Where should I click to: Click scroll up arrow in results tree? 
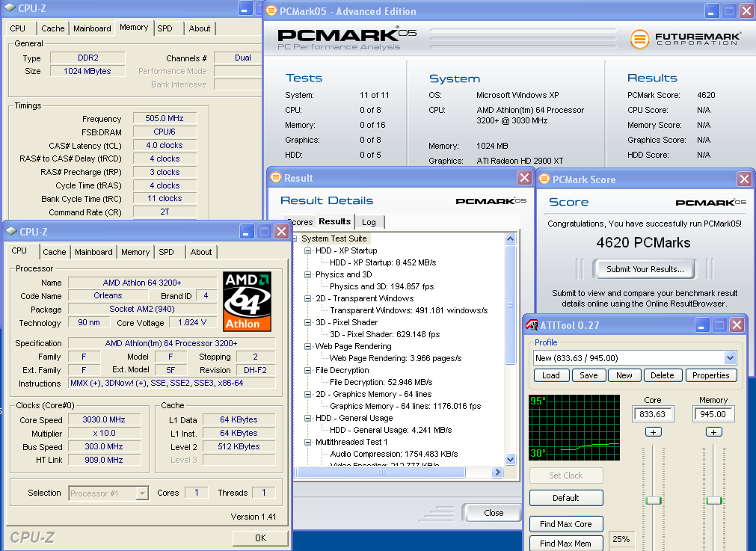[x=510, y=238]
